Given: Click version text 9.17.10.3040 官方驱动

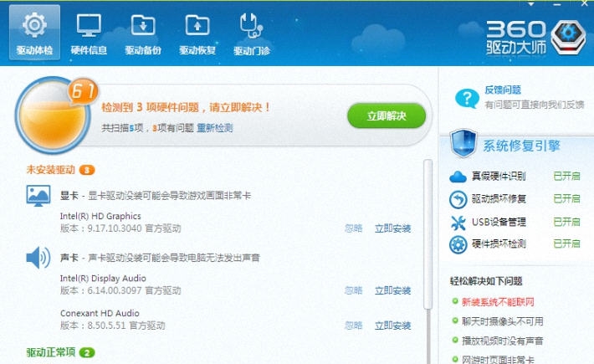Looking at the screenshot, I should pos(120,228).
